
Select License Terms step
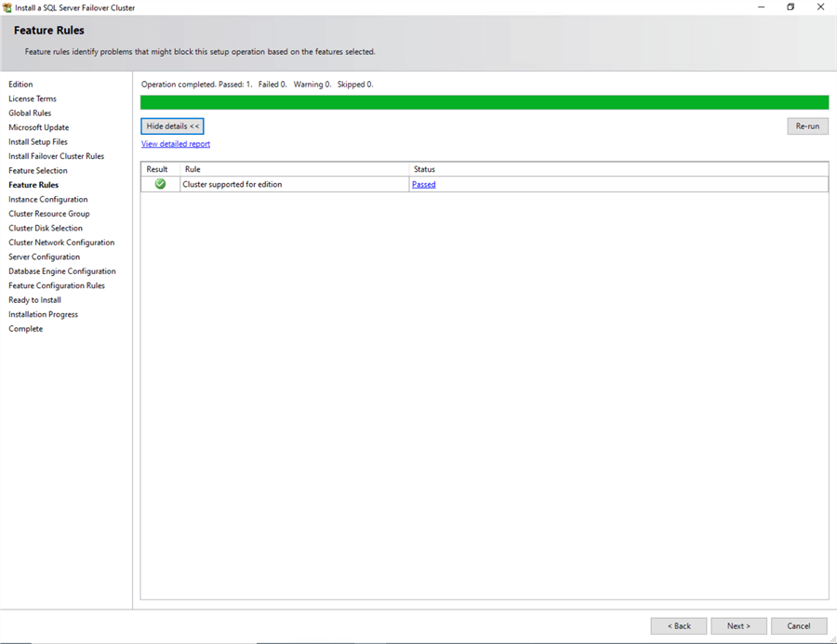(33, 99)
